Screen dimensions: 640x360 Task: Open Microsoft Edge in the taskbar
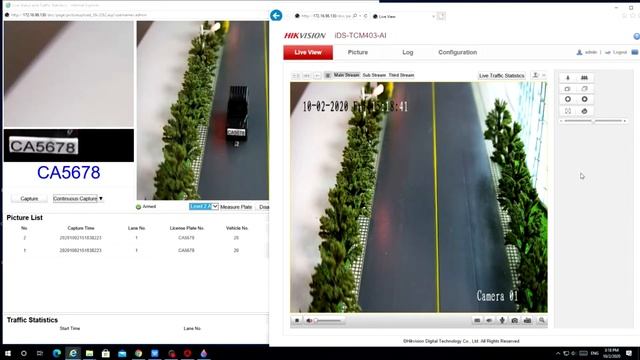(x=57, y=353)
